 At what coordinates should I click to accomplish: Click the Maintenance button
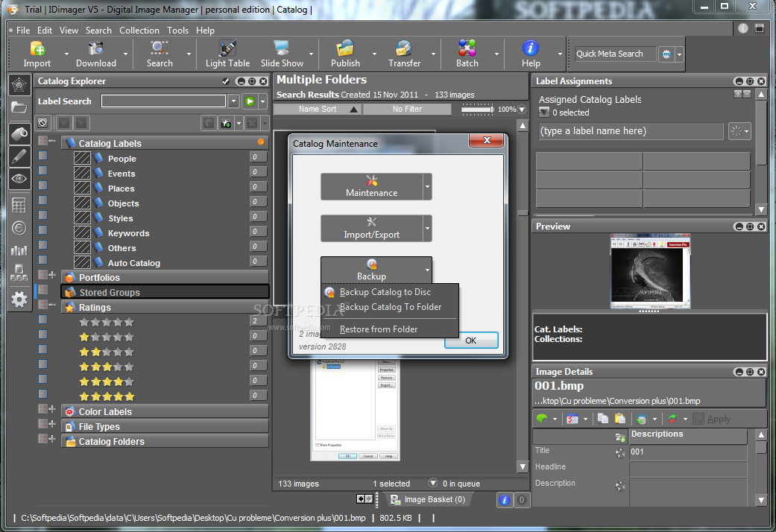pyautogui.click(x=372, y=186)
